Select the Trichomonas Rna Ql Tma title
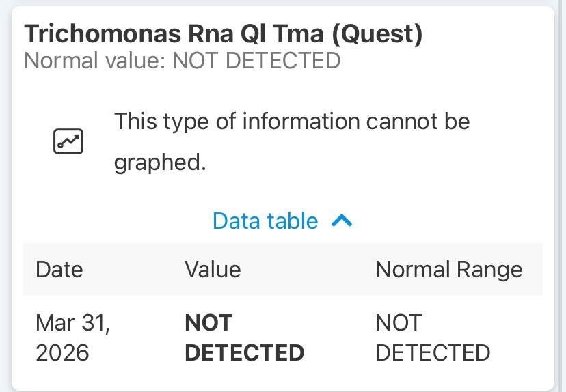This screenshot has height=392, width=566. pyautogui.click(x=223, y=33)
